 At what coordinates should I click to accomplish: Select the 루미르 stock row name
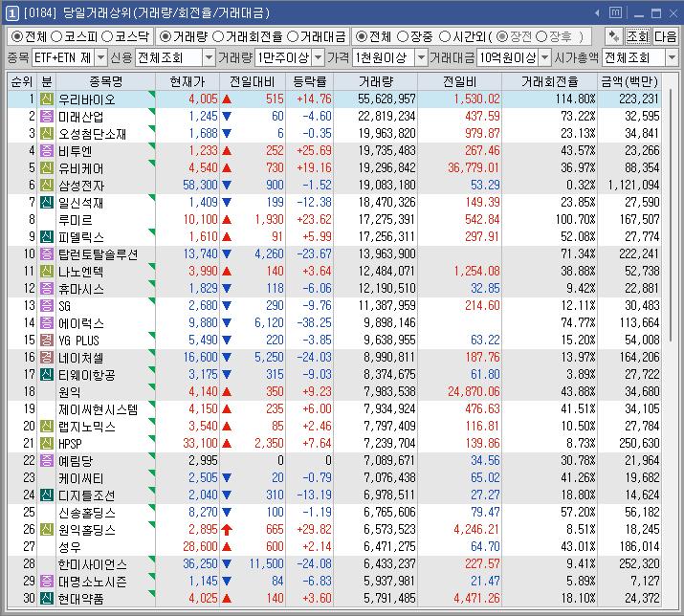pos(75,219)
